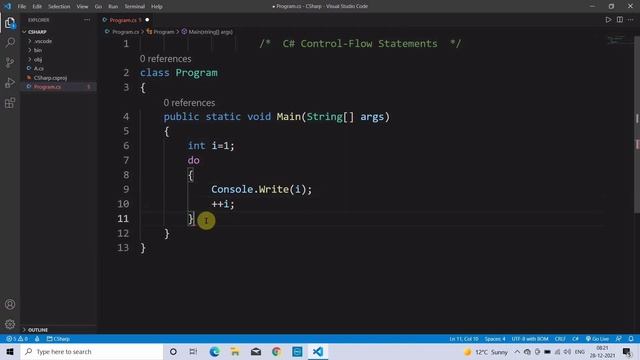Click the editor vertical scrollbar
The image size is (640, 360).
[x=637, y=125]
